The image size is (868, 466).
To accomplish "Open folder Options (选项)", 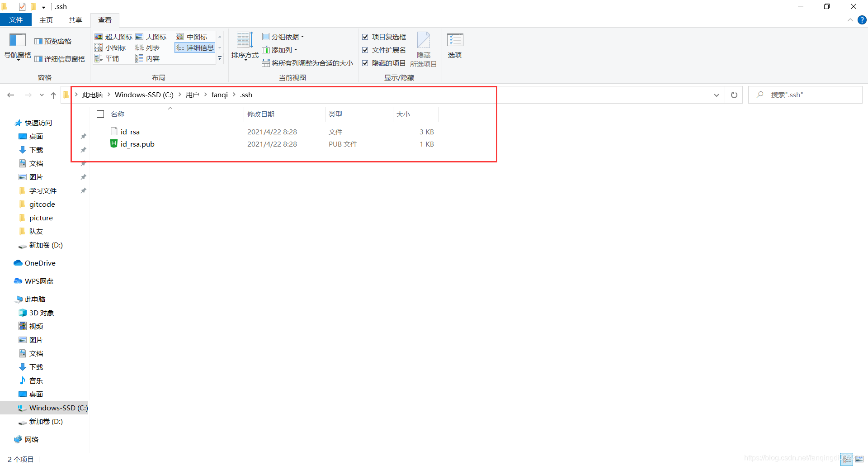I will (455, 46).
